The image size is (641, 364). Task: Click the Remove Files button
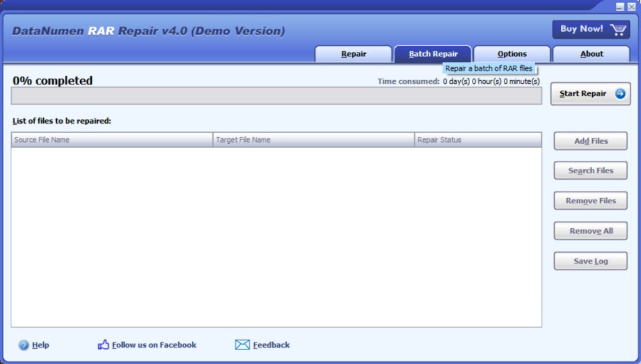pos(591,201)
